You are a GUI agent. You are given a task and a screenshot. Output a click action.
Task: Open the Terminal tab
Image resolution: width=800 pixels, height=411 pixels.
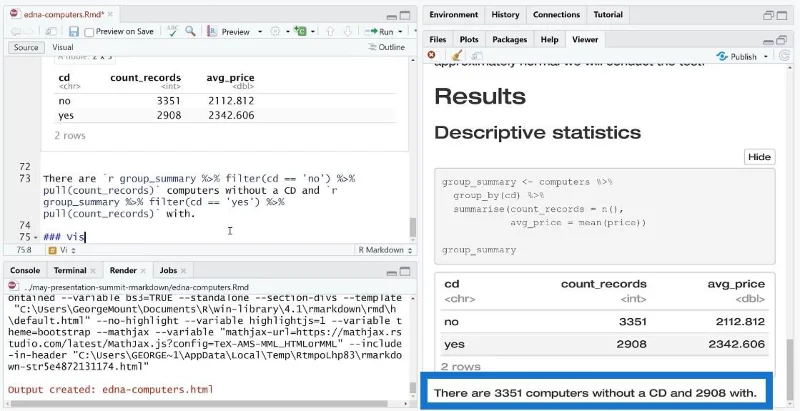pos(70,271)
